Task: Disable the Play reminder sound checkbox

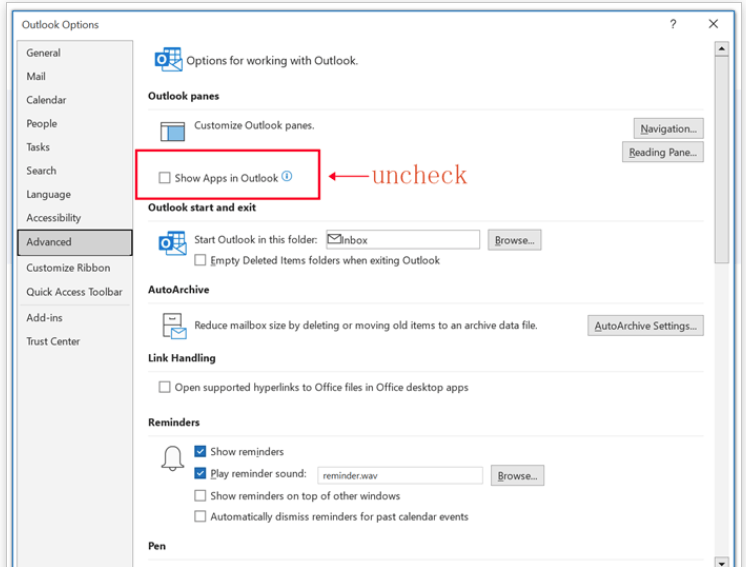Action: [200, 473]
